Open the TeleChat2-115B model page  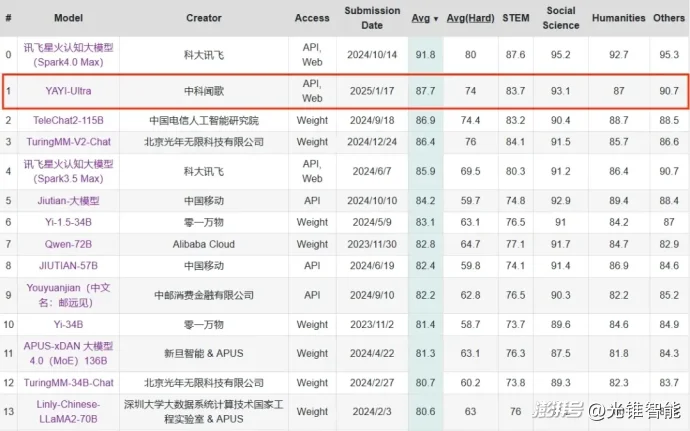pos(69,120)
